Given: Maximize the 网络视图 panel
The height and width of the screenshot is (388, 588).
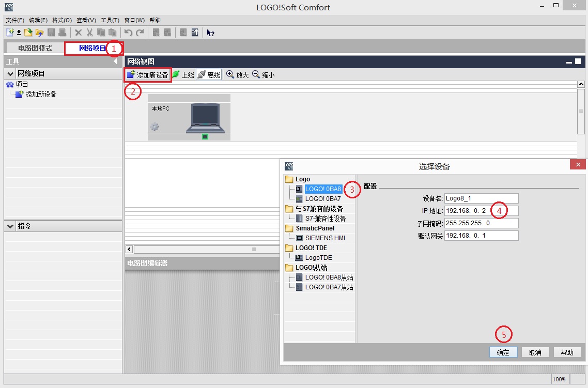Looking at the screenshot, I should [578, 61].
